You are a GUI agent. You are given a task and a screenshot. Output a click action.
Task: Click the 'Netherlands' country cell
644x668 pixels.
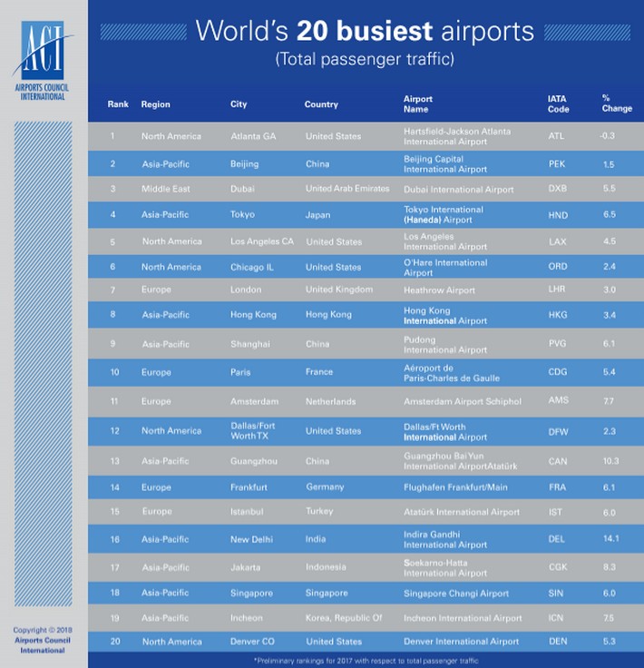click(x=330, y=401)
